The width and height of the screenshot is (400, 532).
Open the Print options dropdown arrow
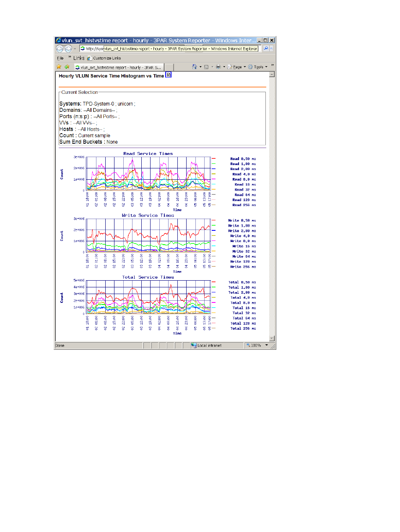(x=224, y=67)
